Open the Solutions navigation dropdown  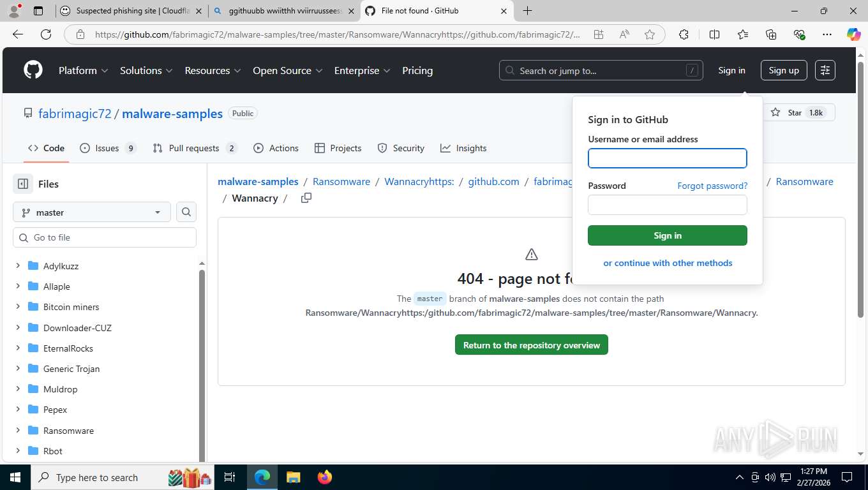[x=146, y=70]
